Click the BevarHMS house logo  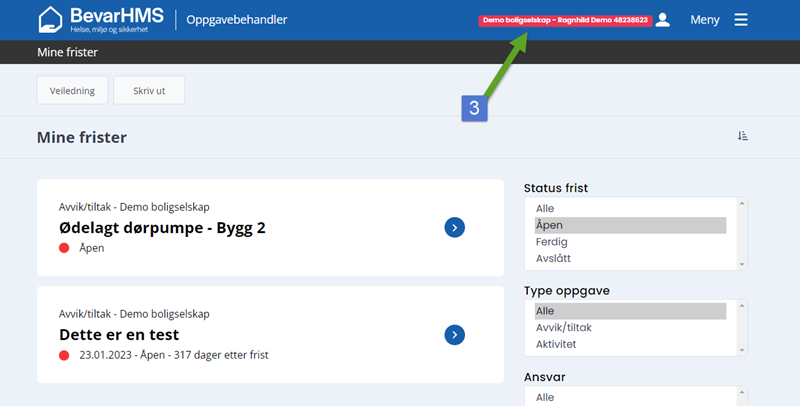51,19
